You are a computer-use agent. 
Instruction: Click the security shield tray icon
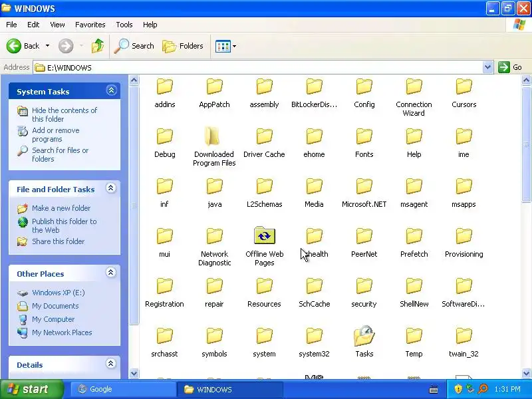458,389
